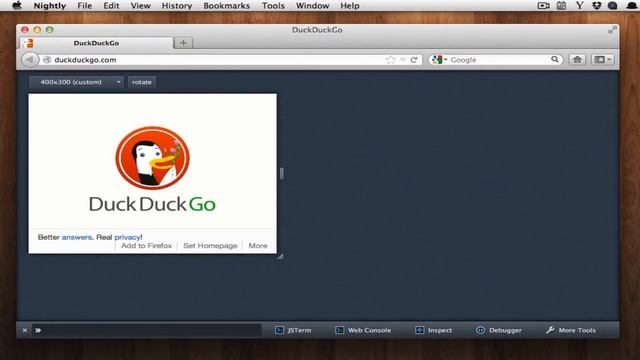Screen dimensions: 640x360
Task: Open the Nightly application menu
Action: tap(49, 6)
